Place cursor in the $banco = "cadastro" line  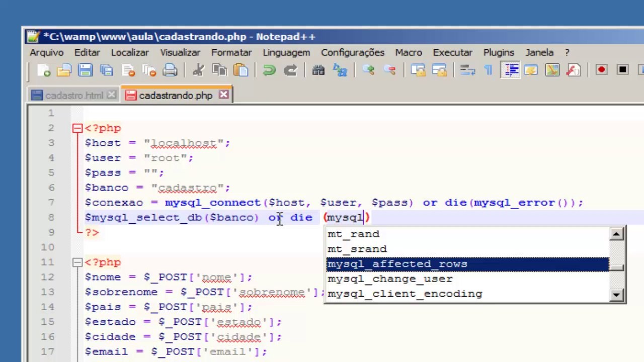point(157,188)
